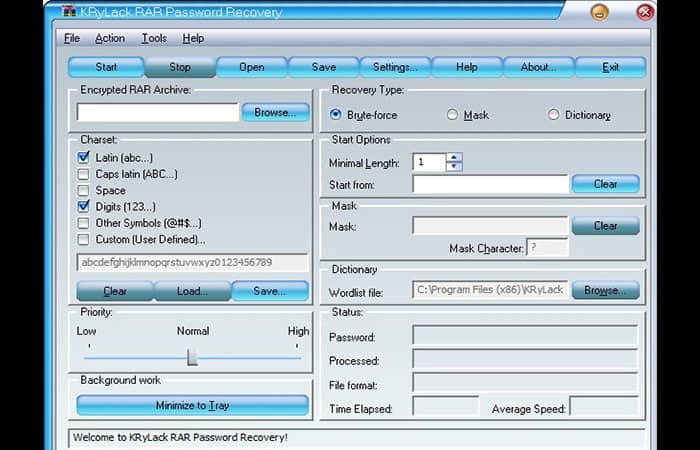Enable Custom (User Defined) charset
Viewport: 700px width, 450px height.
tap(83, 240)
